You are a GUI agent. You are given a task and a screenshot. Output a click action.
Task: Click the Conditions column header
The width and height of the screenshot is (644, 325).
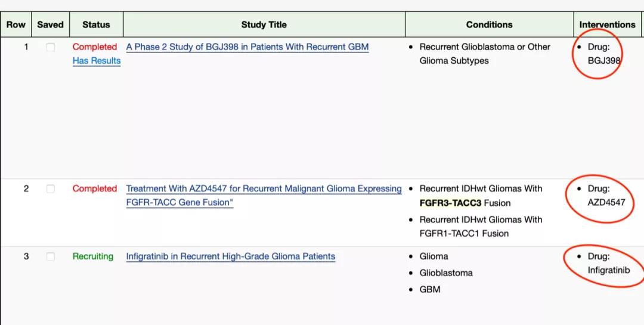coord(489,24)
